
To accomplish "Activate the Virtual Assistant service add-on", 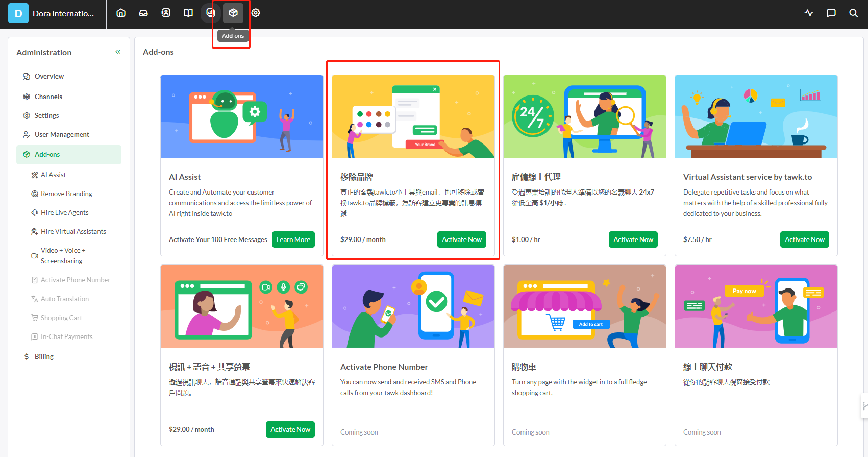I will 804,239.
